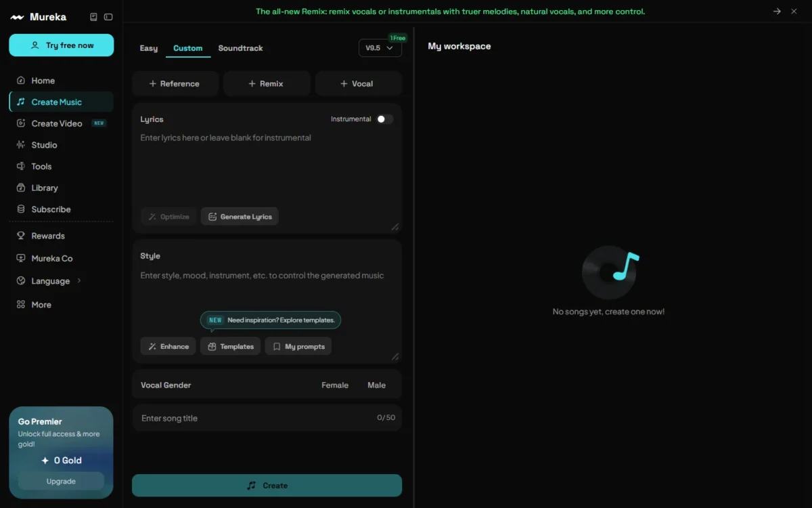Click the Rewards trophy icon

[x=21, y=236]
